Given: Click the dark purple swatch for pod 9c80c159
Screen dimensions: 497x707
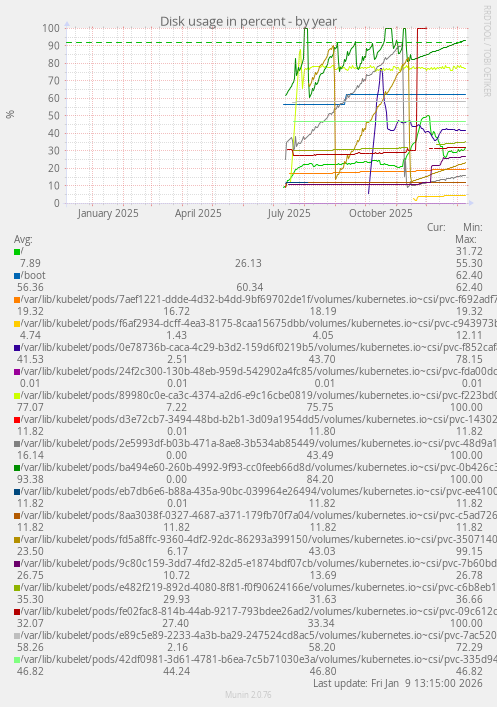Looking at the screenshot, I should [x=17, y=564].
